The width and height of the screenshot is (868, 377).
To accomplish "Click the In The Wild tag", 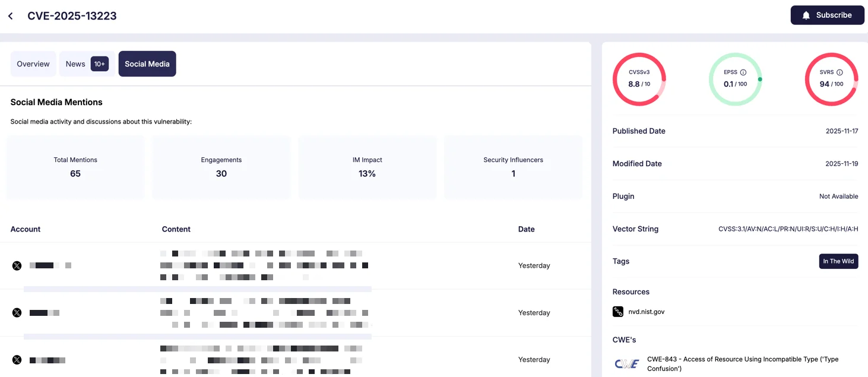I will click(838, 261).
